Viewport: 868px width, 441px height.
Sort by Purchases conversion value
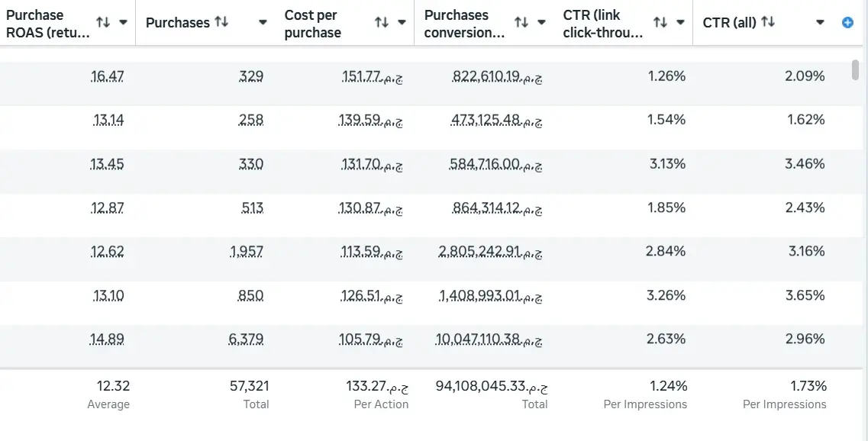[x=521, y=23]
